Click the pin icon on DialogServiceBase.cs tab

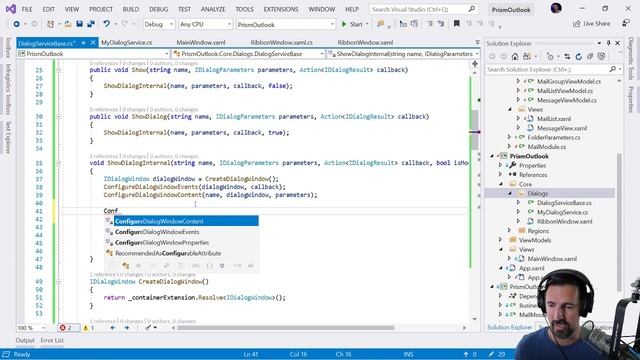click(x=84, y=42)
